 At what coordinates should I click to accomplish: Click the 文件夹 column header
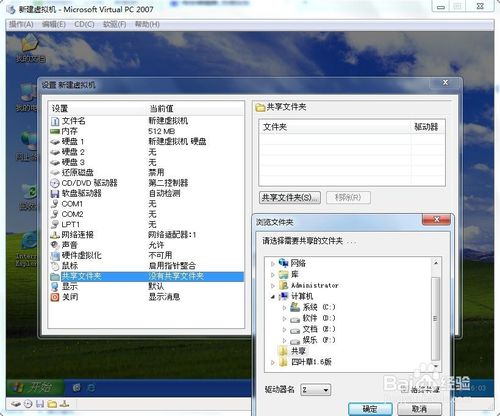[275, 127]
